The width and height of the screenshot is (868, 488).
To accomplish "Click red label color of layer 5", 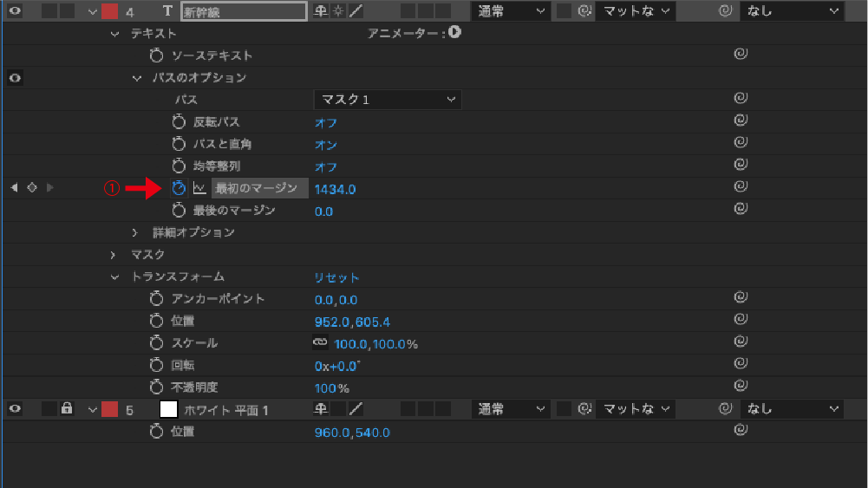I will pos(109,409).
